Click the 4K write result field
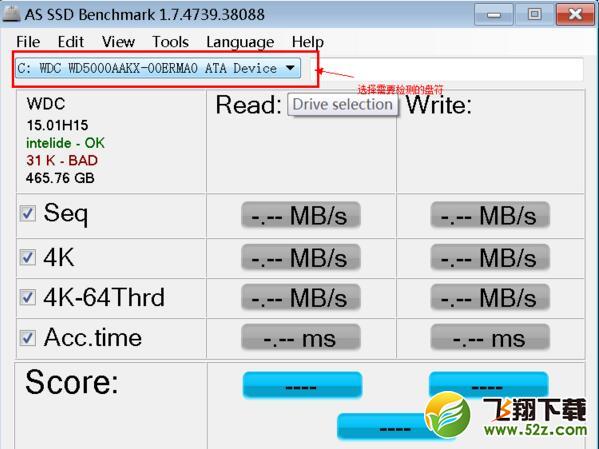Viewport: 599px width, 449px height. (490, 257)
